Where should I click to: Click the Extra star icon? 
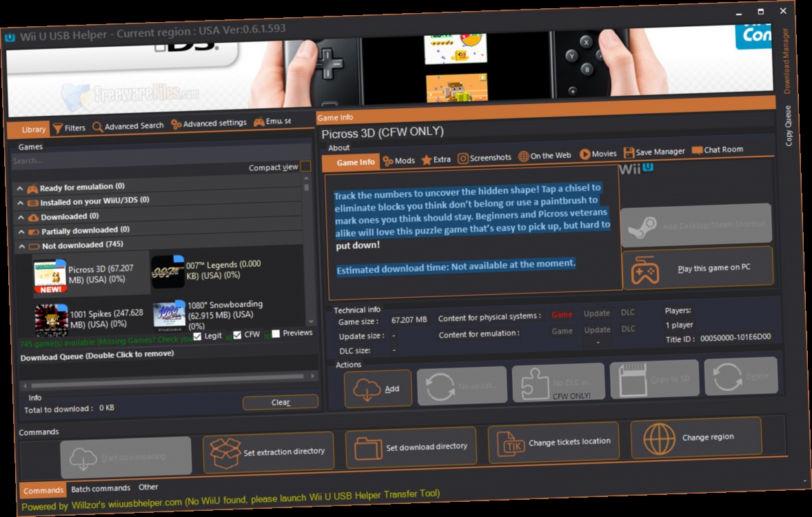pos(426,159)
